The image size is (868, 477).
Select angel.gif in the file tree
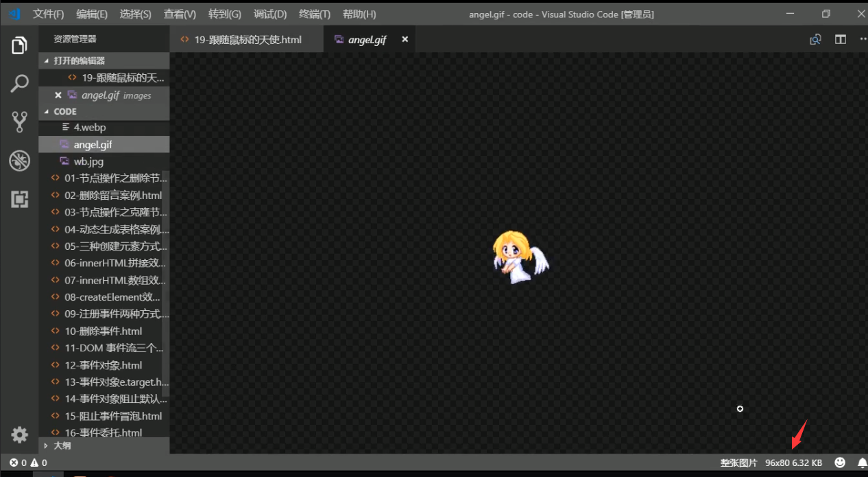(x=104, y=144)
